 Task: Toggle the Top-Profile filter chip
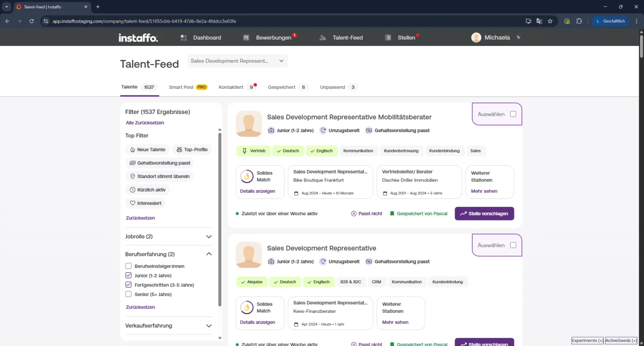pos(192,150)
